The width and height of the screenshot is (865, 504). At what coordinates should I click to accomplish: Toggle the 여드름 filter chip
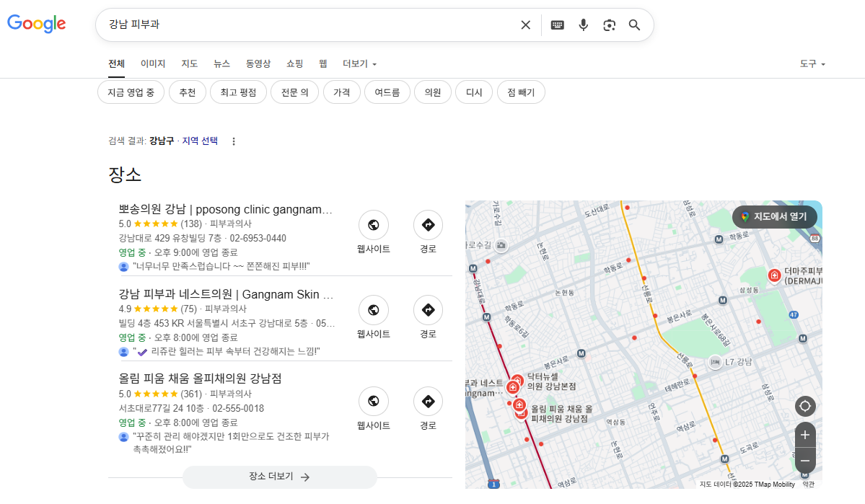[x=387, y=92]
